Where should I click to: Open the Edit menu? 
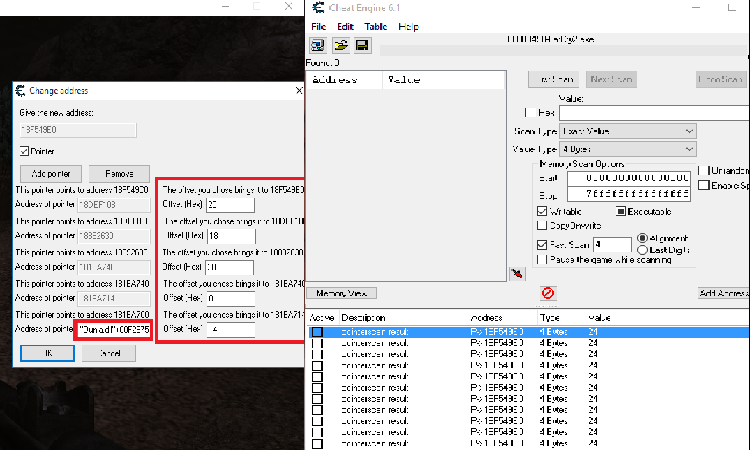(345, 27)
